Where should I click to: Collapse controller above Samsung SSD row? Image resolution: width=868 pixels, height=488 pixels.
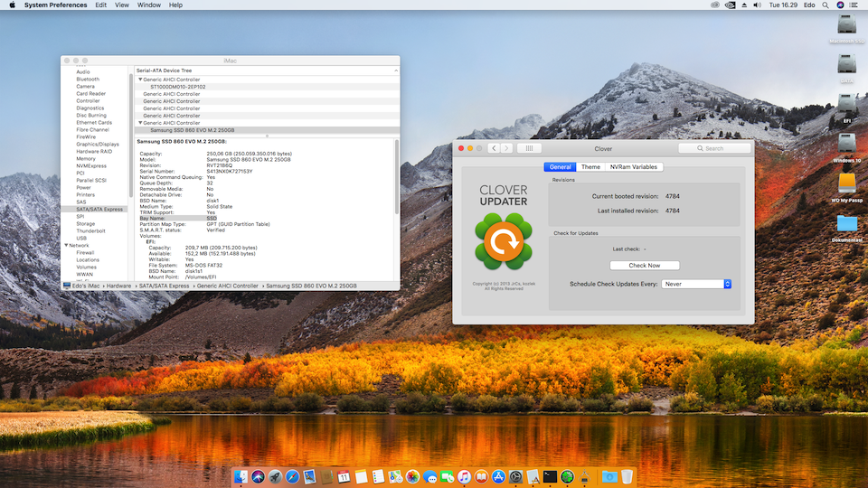(140, 123)
